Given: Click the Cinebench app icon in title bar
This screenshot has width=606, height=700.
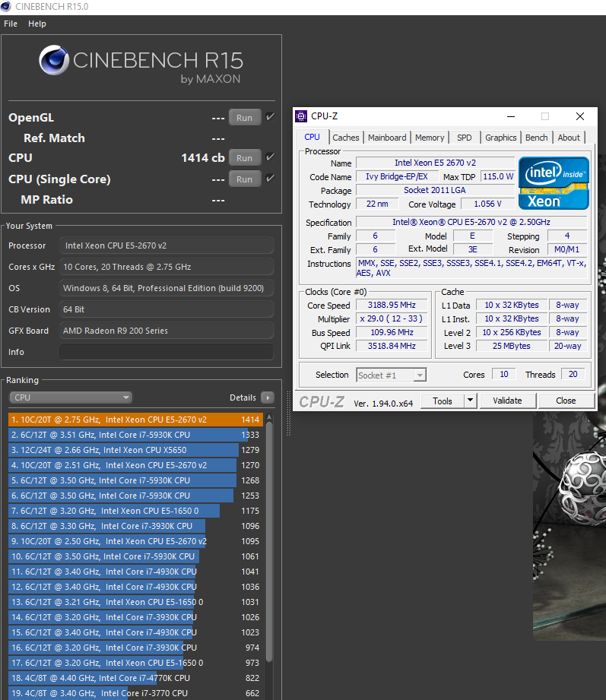Looking at the screenshot, I should 8,7.
